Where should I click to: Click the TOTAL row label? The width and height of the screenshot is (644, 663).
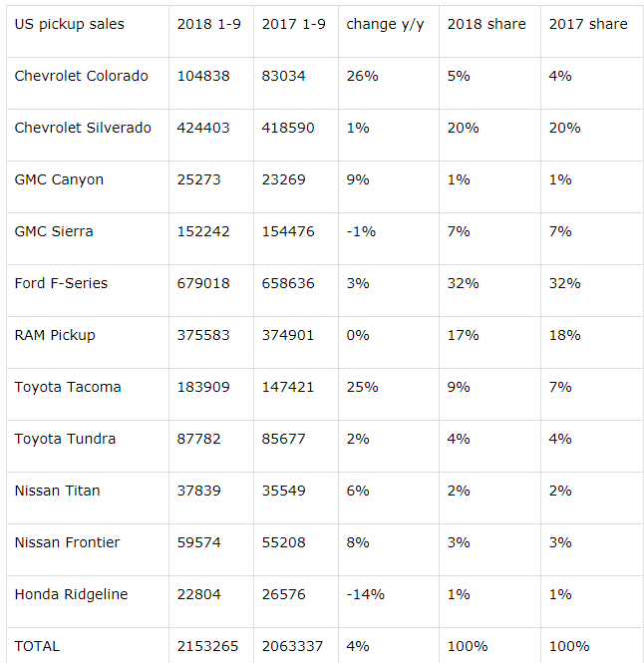pyautogui.click(x=38, y=646)
